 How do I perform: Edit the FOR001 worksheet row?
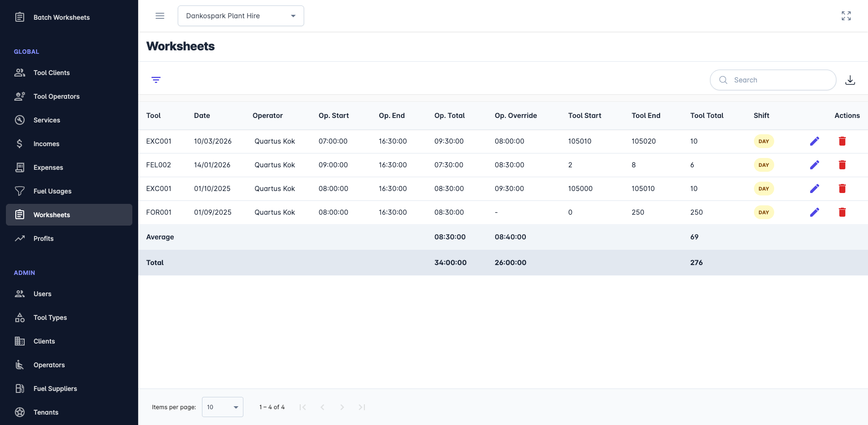(x=815, y=212)
